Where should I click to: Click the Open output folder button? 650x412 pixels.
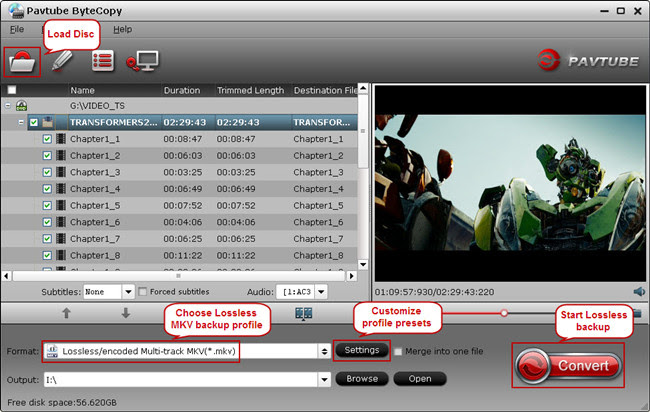coord(420,379)
